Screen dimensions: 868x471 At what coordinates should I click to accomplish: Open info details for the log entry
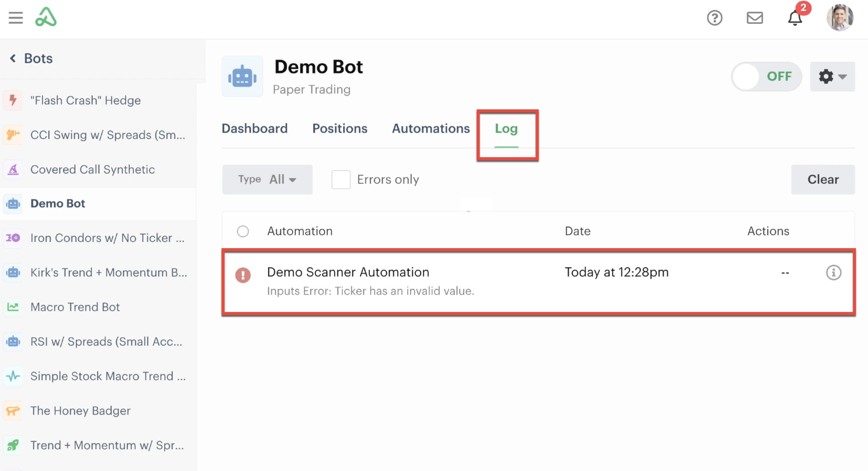click(833, 273)
